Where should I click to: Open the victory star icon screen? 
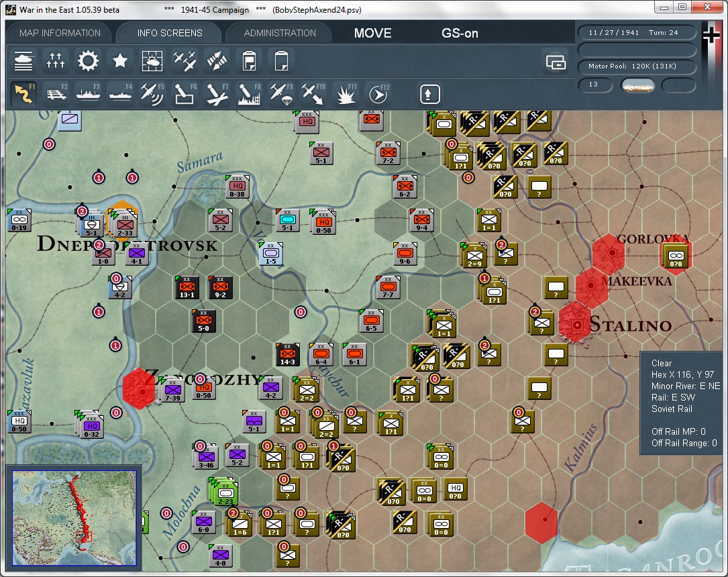120,61
